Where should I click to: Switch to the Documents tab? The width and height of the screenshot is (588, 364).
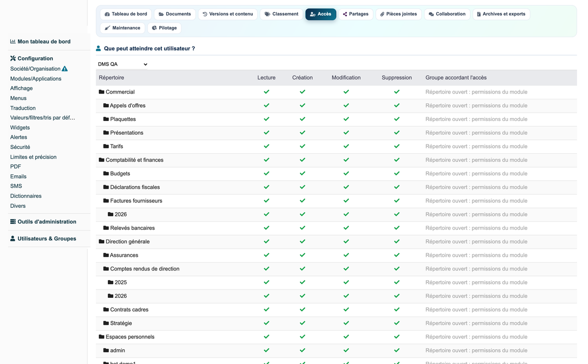pyautogui.click(x=175, y=14)
